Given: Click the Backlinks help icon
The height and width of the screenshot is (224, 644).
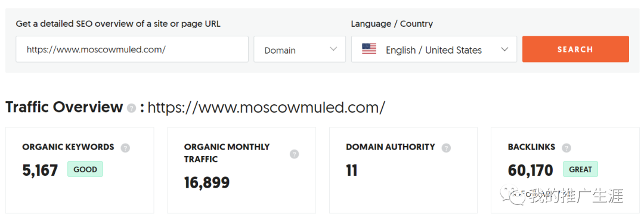Looking at the screenshot, I should [x=566, y=148].
